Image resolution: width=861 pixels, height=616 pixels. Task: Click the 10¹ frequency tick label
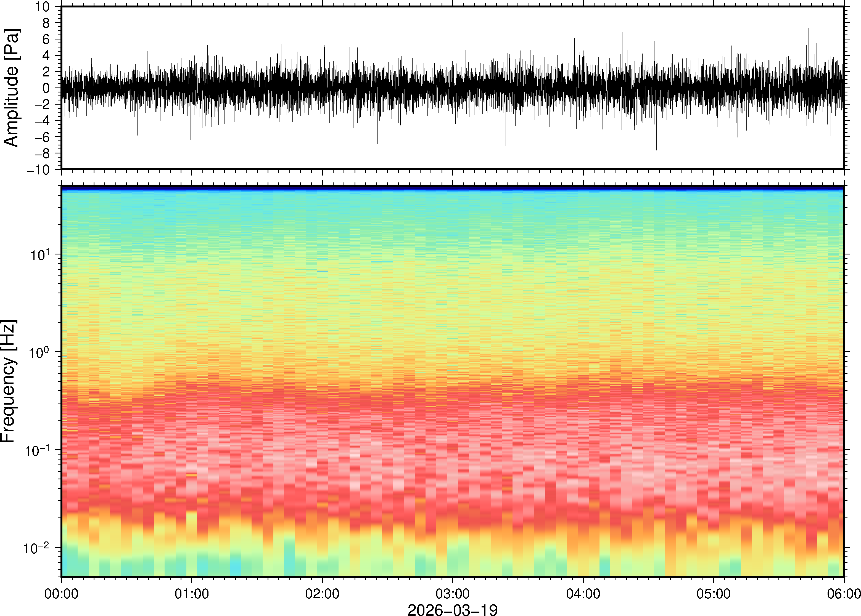coord(40,254)
